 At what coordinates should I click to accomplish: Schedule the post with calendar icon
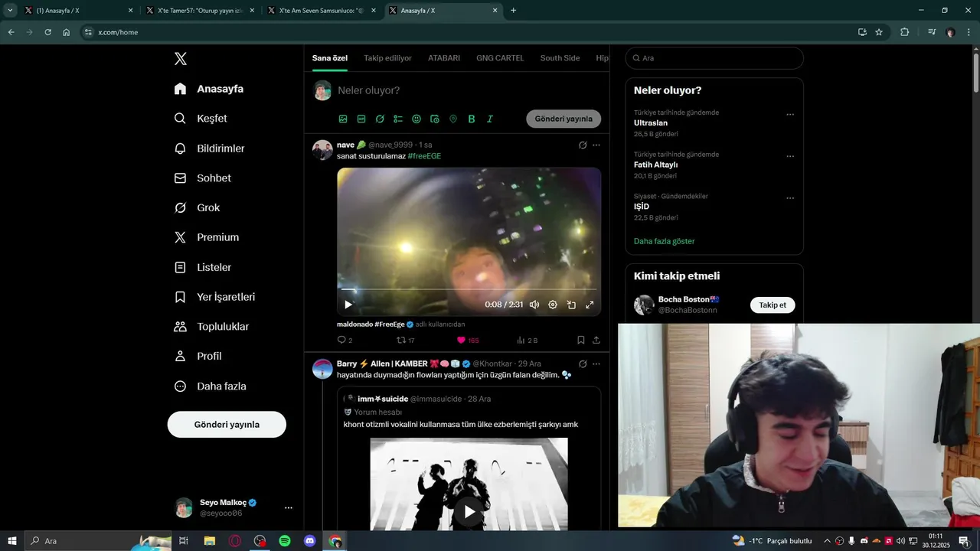(x=435, y=119)
